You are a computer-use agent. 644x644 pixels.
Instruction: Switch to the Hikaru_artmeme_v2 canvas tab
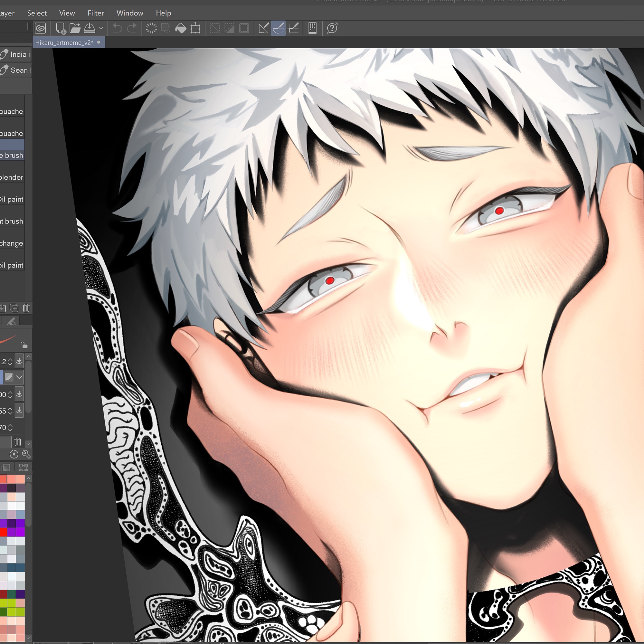(x=64, y=43)
